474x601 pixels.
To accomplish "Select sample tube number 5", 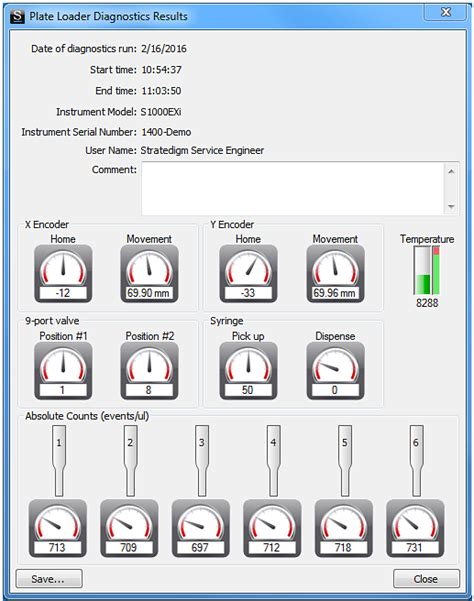I will click(x=345, y=460).
